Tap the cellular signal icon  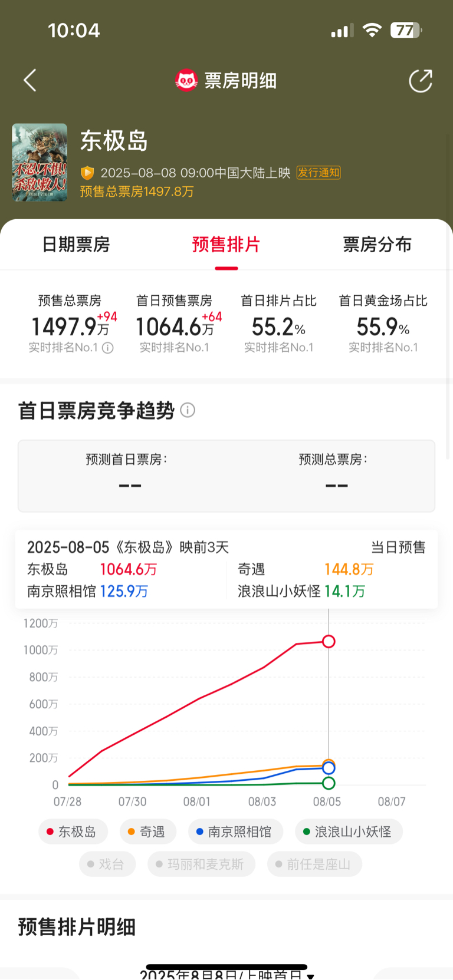coord(342,30)
